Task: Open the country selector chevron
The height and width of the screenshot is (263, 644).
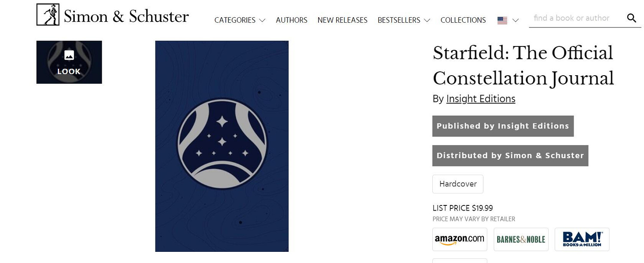Action: 516,20
